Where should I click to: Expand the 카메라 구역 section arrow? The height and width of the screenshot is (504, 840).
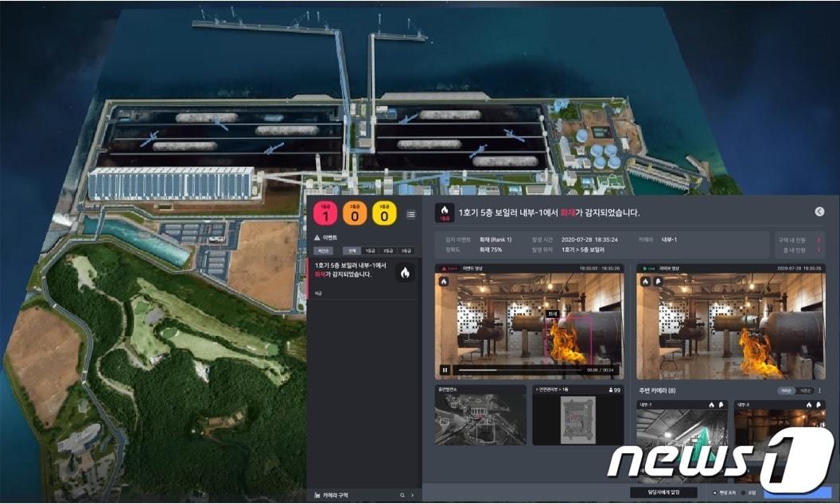click(412, 495)
